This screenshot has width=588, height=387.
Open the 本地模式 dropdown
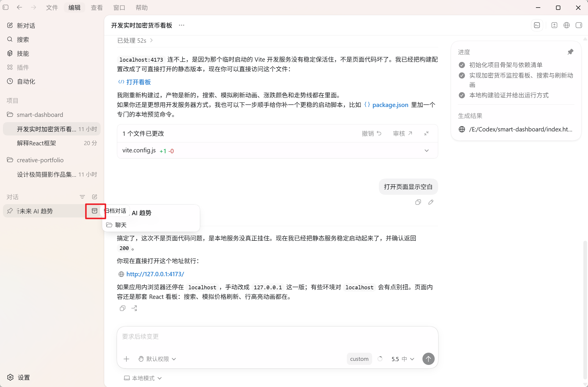point(143,378)
